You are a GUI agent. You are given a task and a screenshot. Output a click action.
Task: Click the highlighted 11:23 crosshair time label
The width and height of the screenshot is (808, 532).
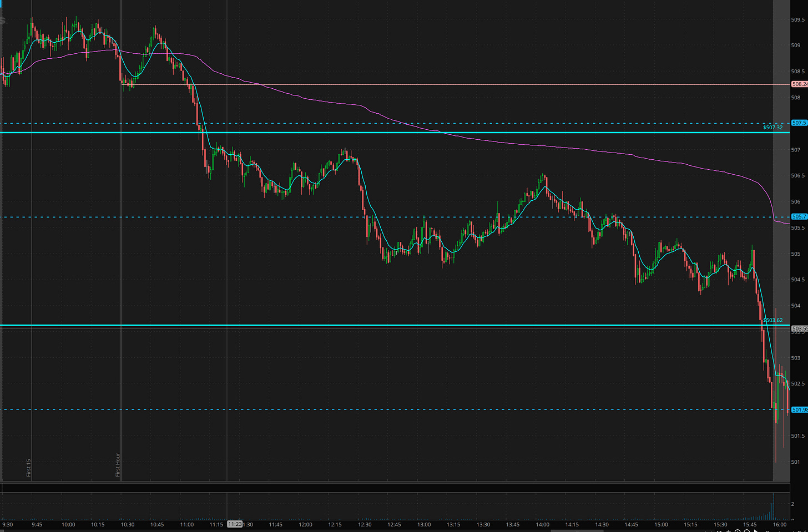[x=234, y=524]
